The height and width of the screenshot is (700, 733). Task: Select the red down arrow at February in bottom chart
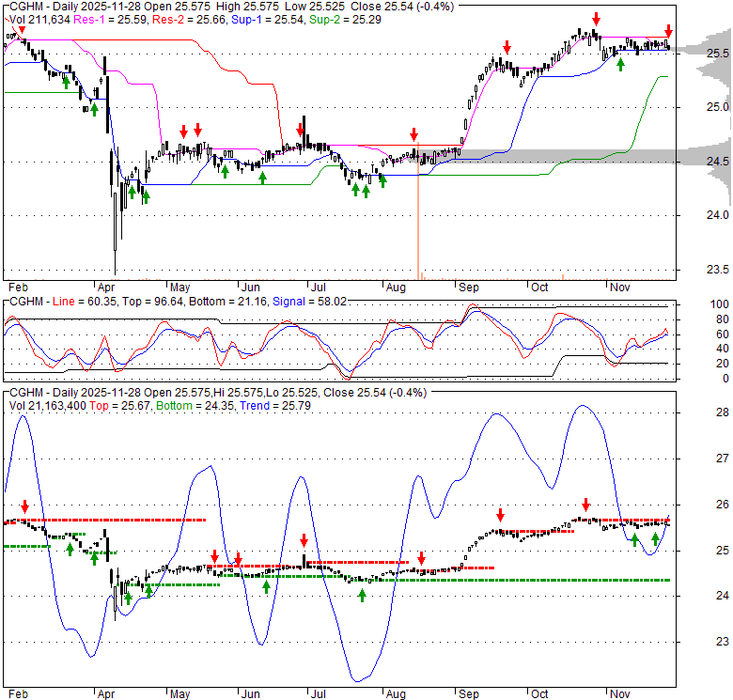tap(24, 507)
